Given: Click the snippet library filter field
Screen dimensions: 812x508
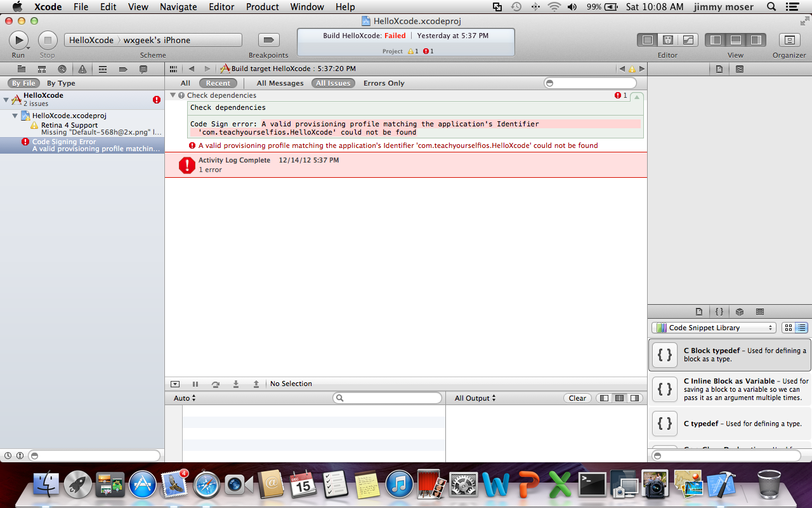Looking at the screenshot, I should 726,455.
